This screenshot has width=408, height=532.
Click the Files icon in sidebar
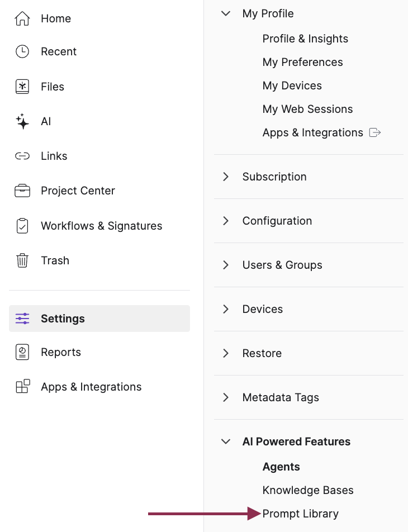click(22, 87)
